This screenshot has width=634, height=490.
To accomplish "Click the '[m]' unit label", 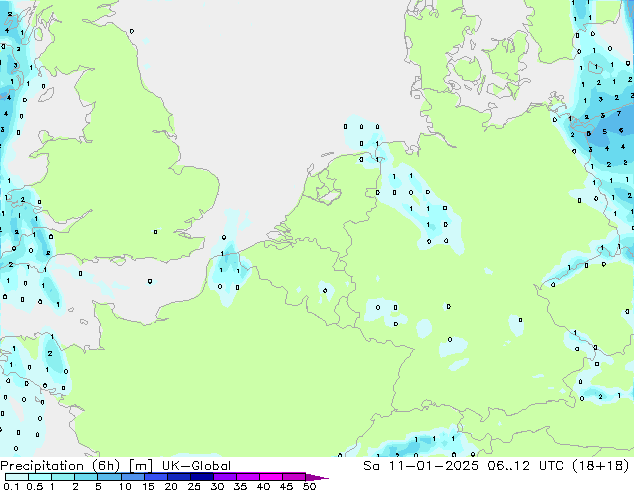I will pyautogui.click(x=140, y=466).
